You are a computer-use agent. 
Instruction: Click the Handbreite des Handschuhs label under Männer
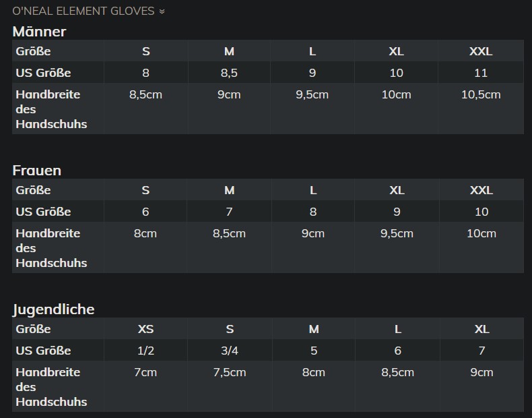[x=51, y=109]
